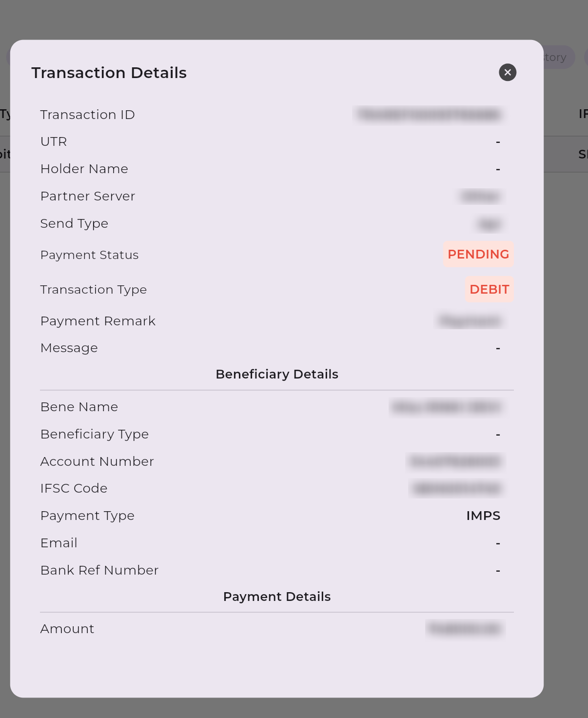The height and width of the screenshot is (718, 588).
Task: Close the Transaction Details dialog
Action: pos(508,72)
